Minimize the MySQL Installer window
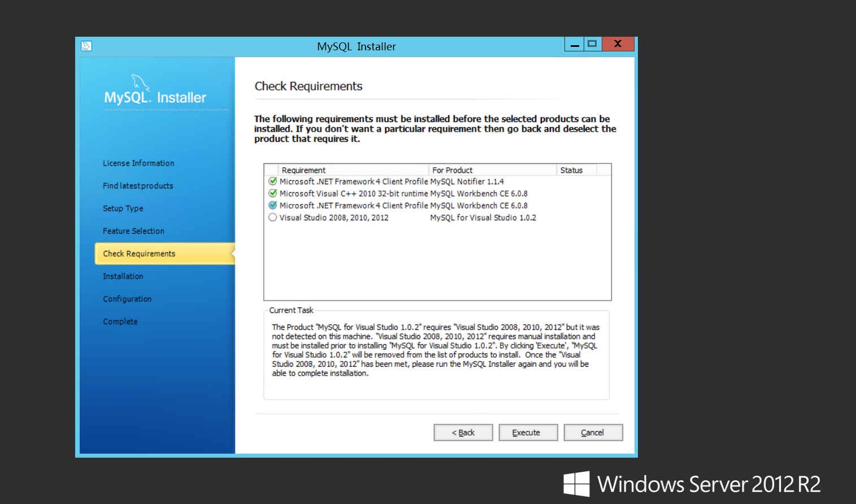The image size is (856, 504). coord(575,44)
